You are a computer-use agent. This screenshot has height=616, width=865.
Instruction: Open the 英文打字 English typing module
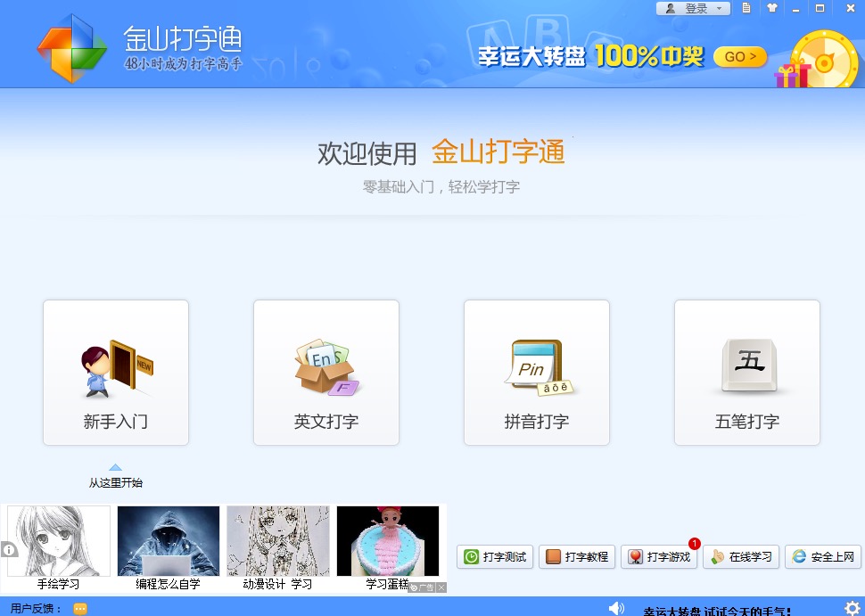pos(326,373)
